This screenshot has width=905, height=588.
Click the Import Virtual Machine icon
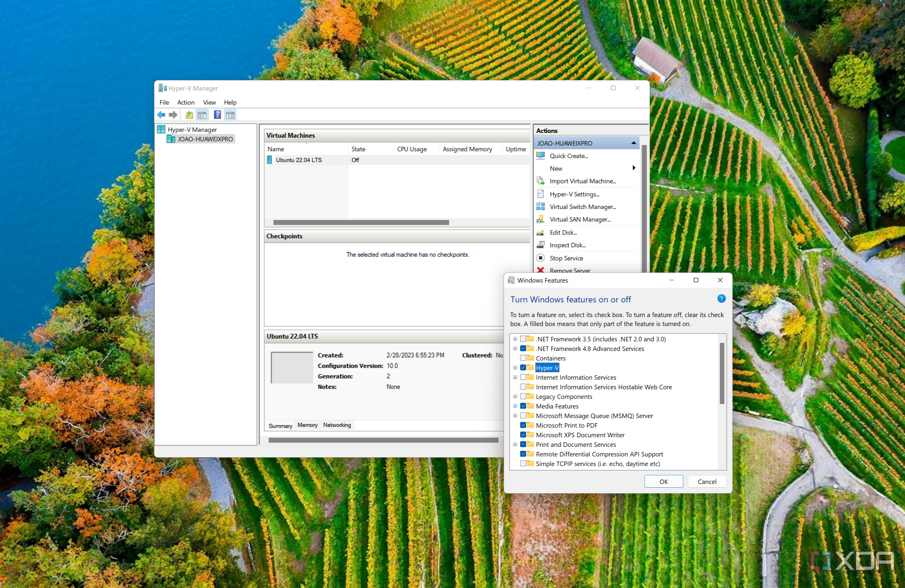pos(540,181)
